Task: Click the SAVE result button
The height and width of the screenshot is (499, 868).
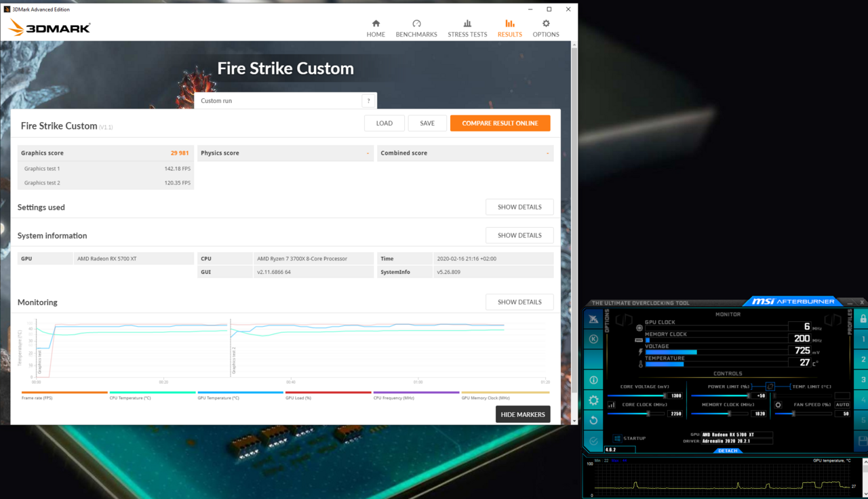Action: [427, 123]
